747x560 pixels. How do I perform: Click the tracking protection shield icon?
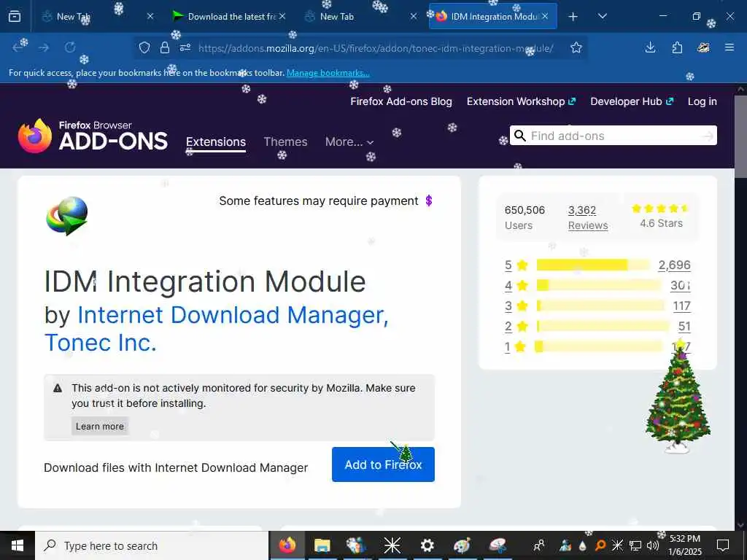coord(144,47)
